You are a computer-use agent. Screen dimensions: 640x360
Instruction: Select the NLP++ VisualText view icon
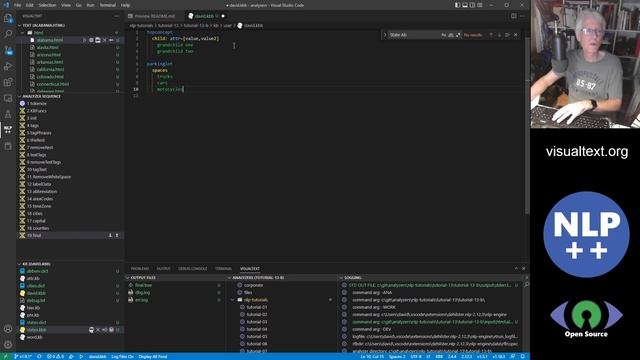pyautogui.click(x=8, y=130)
